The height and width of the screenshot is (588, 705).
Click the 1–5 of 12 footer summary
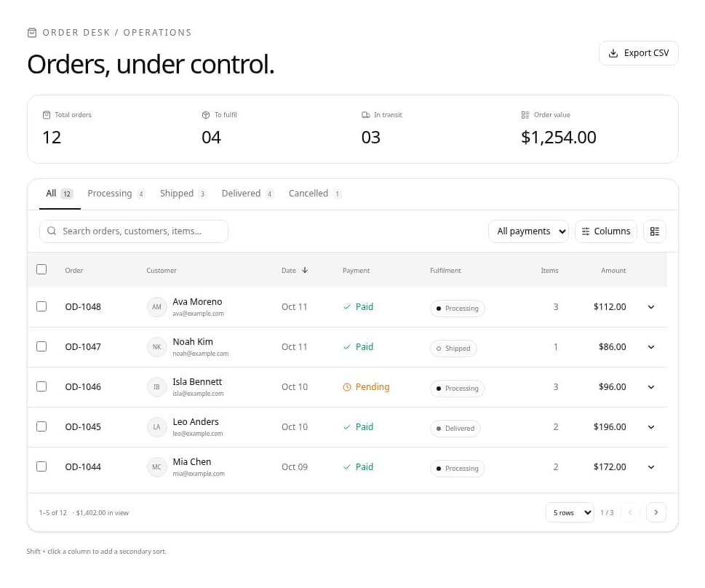pyautogui.click(x=52, y=513)
